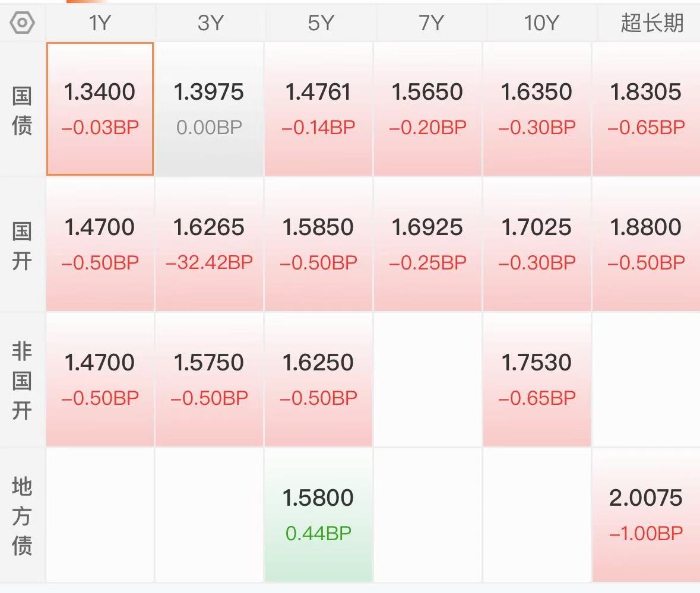This screenshot has height=593, width=700.
Task: Select the 国债 row label
Action: [22, 110]
